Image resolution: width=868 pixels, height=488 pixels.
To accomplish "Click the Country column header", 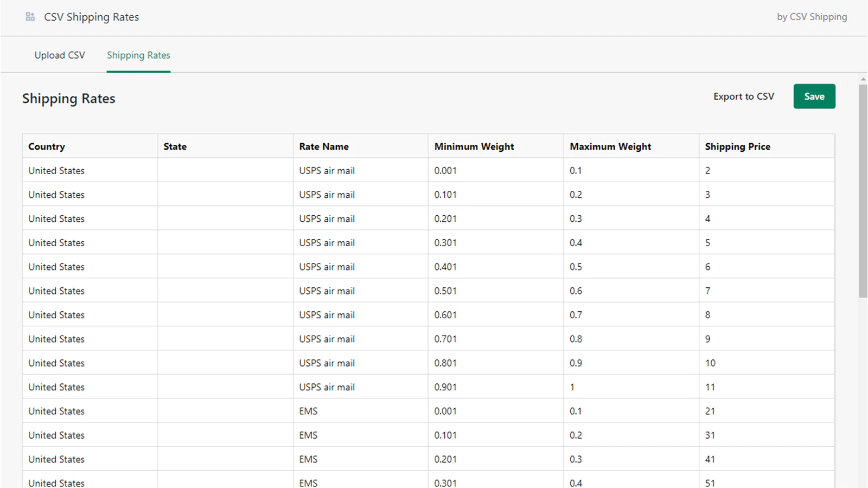I will (x=47, y=146).
